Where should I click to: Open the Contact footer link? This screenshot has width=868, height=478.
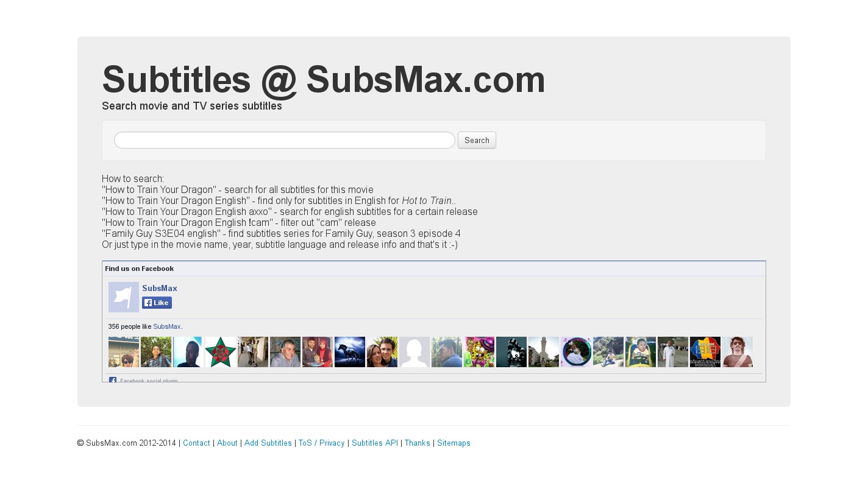(196, 443)
